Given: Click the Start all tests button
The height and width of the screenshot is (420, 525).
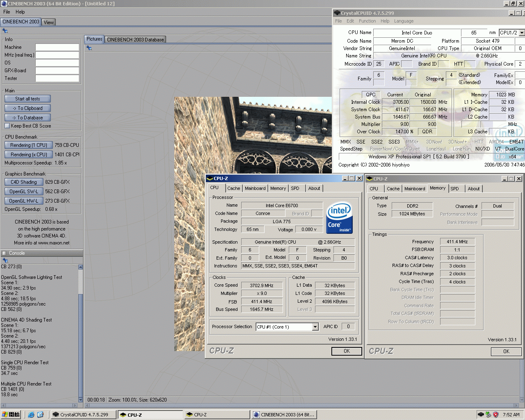Looking at the screenshot, I should (x=27, y=99).
